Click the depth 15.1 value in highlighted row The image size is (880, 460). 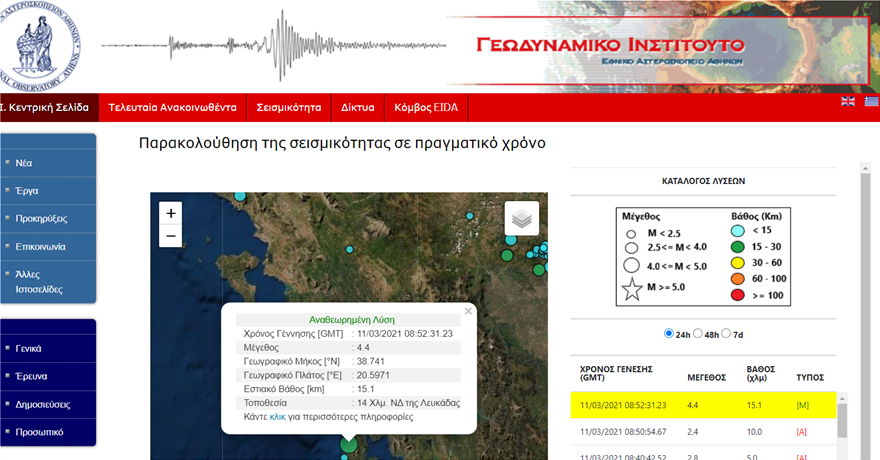tap(754, 405)
